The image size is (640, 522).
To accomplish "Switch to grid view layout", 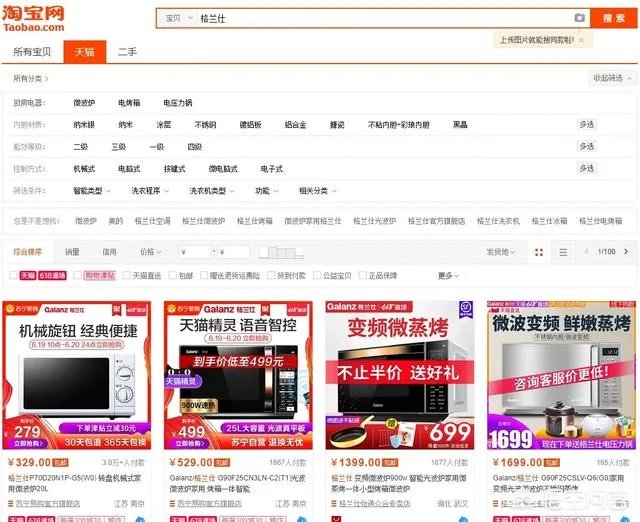I will coord(539,252).
